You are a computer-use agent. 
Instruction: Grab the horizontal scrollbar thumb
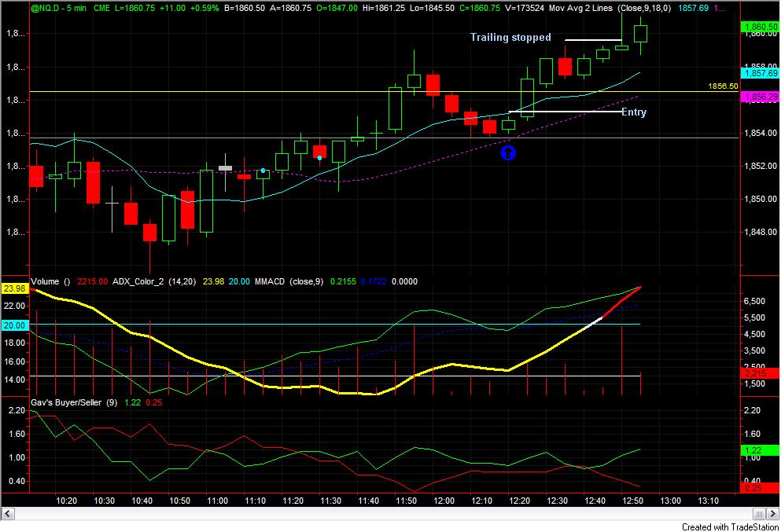(759, 514)
